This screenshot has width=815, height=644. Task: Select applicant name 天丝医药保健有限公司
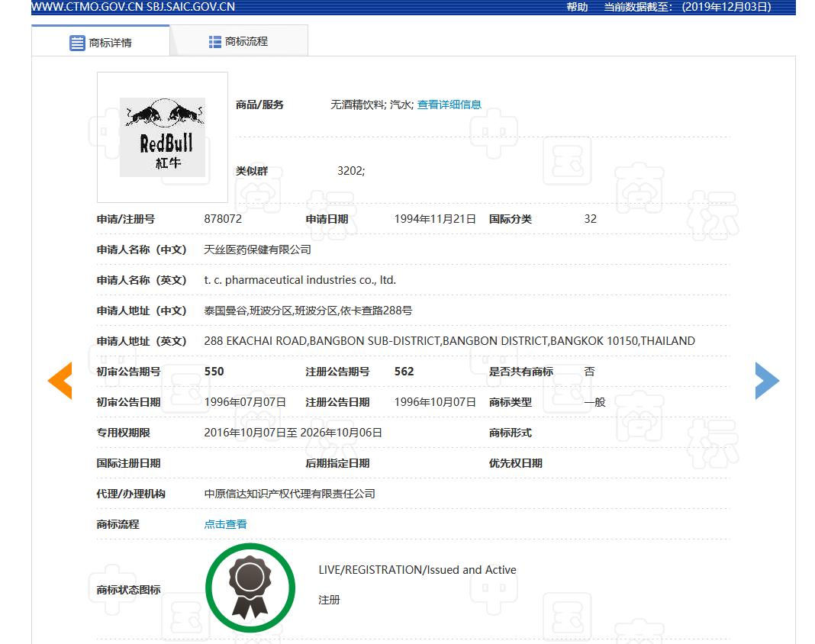point(258,250)
